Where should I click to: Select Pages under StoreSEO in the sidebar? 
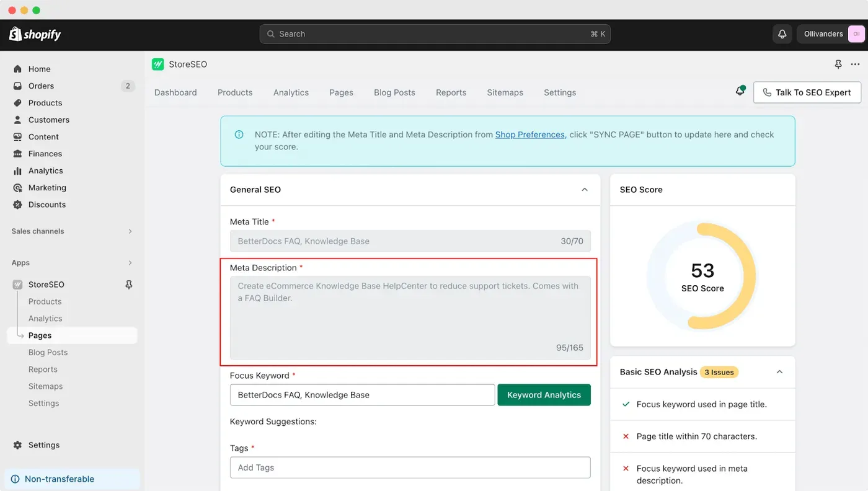[x=72, y=335]
